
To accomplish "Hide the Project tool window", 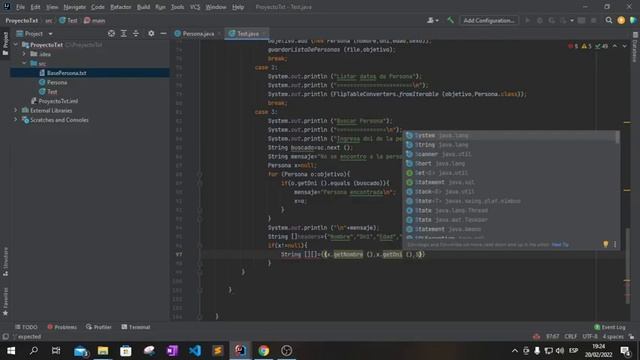I will click(163, 33).
